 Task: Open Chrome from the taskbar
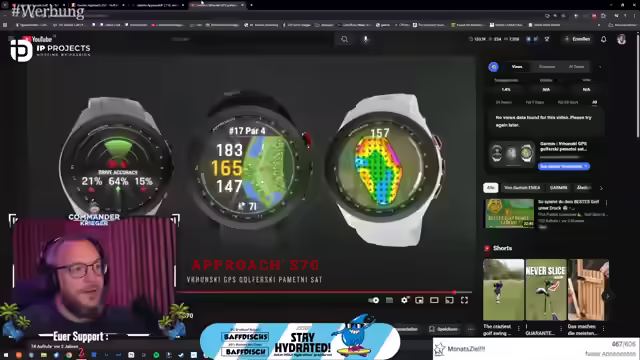(69, 355)
